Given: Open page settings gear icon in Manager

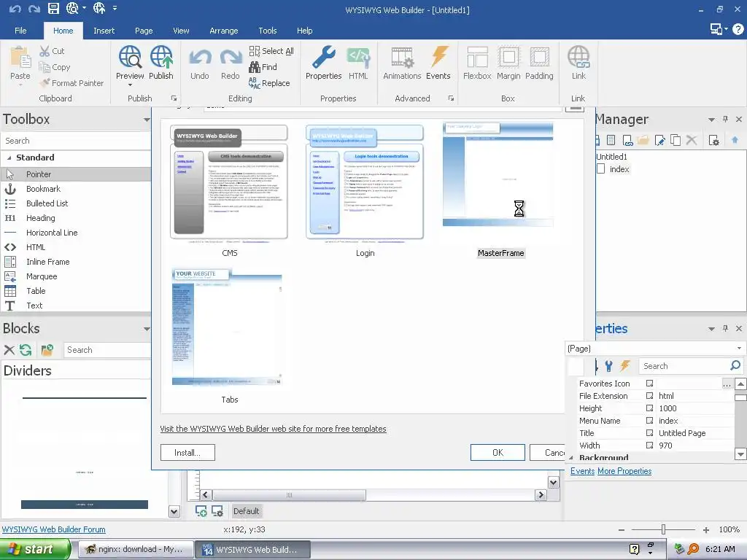Looking at the screenshot, I should click(713, 141).
